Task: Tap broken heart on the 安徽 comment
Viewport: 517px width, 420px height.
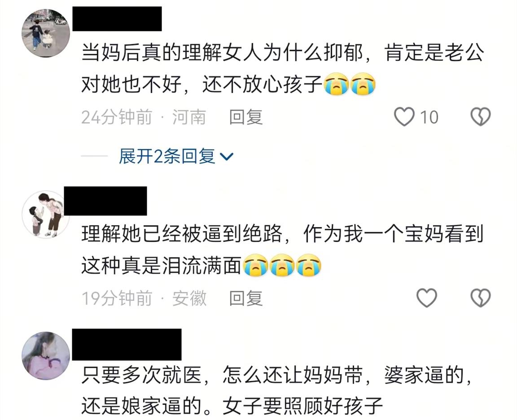Action: (480, 297)
